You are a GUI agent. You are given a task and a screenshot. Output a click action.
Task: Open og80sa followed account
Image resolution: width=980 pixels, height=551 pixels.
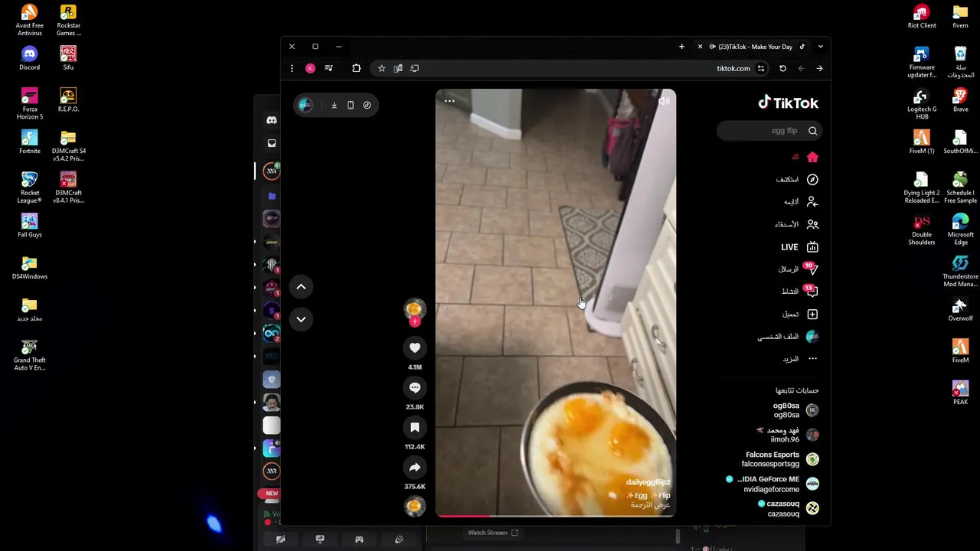(x=795, y=410)
